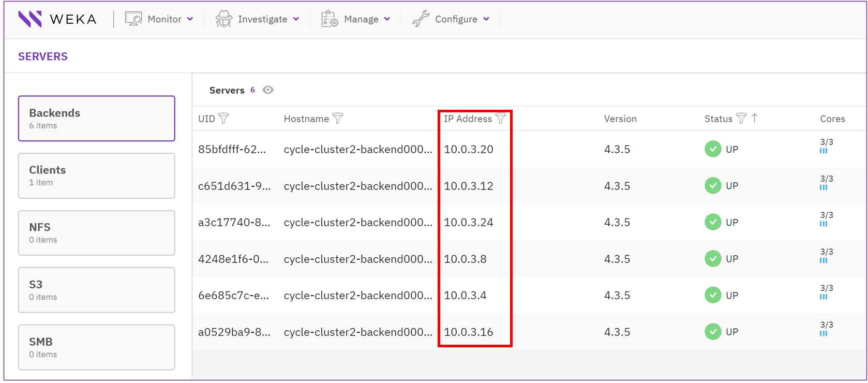
Task: Expand the Investigate dropdown chevron
Action: (x=296, y=19)
